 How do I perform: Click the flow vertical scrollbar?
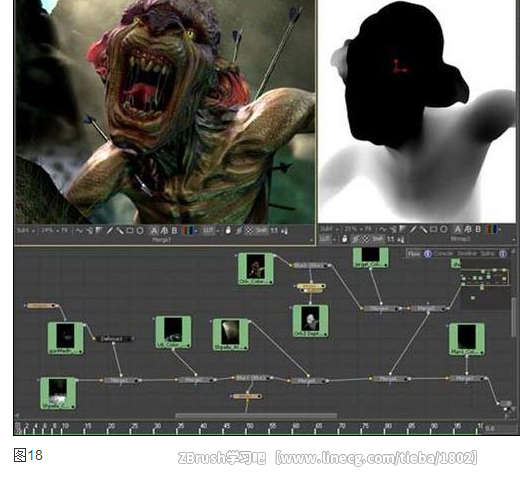click(514, 317)
